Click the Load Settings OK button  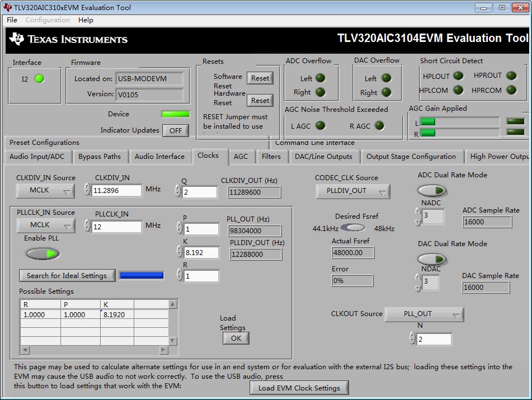coord(236,338)
